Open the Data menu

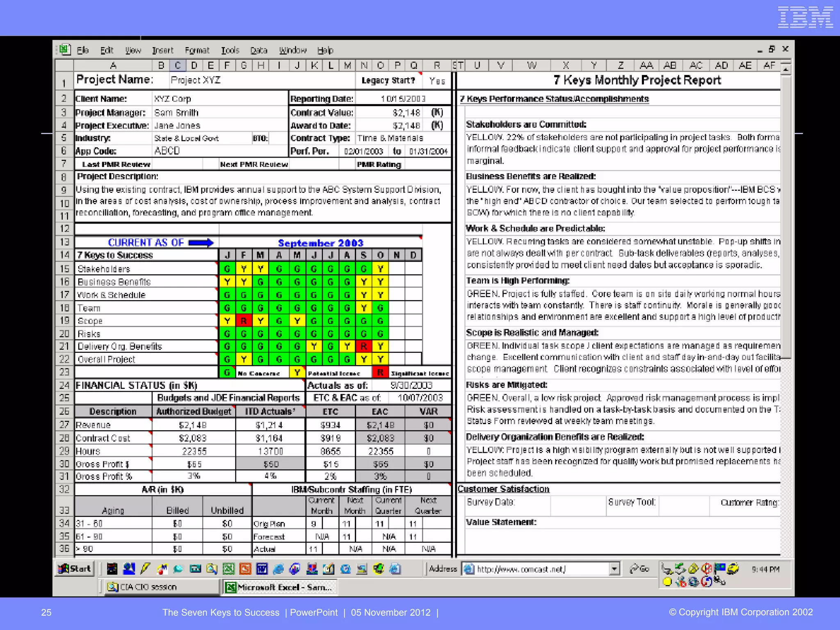tap(259, 50)
